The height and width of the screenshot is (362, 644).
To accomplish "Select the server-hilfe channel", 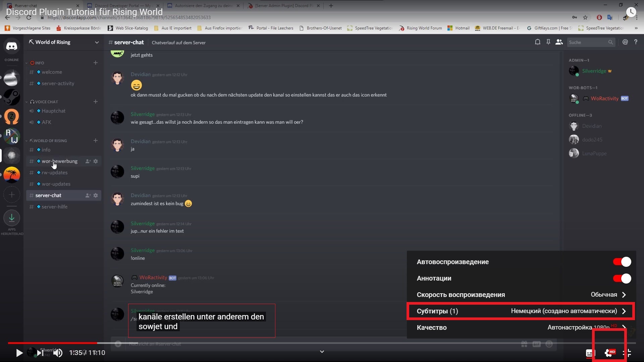I will [54, 206].
